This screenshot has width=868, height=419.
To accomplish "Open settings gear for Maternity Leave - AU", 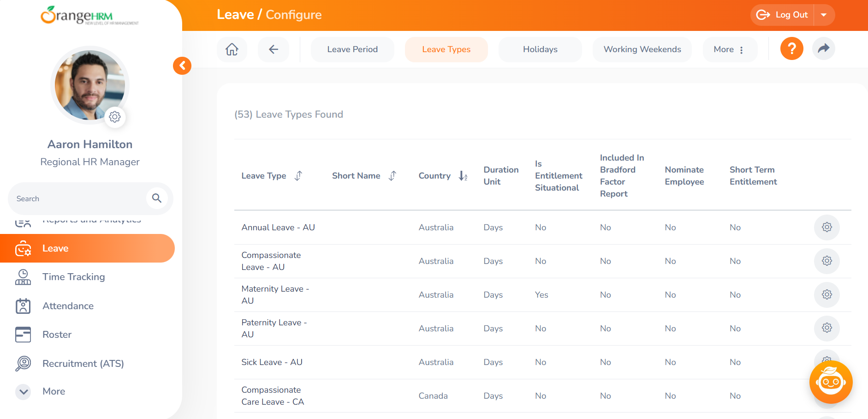I will tap(827, 294).
